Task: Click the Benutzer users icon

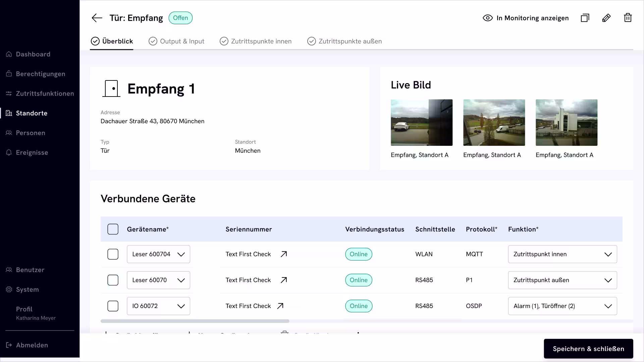Action: coord(9,270)
